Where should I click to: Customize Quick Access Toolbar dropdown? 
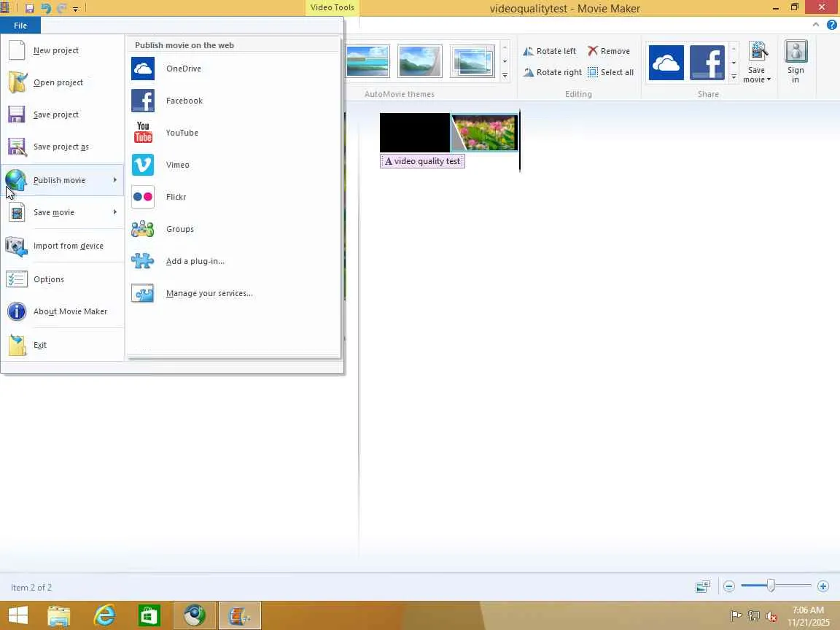point(76,9)
